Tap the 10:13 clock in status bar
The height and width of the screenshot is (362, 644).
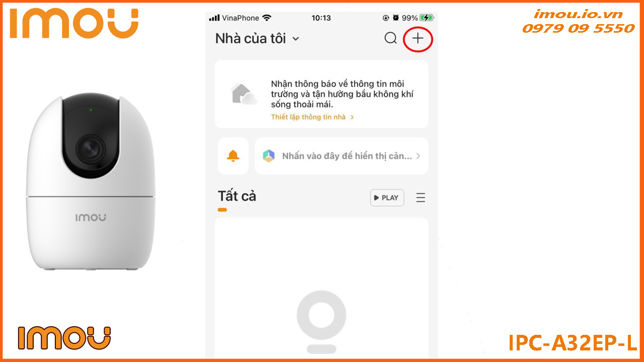(x=321, y=18)
